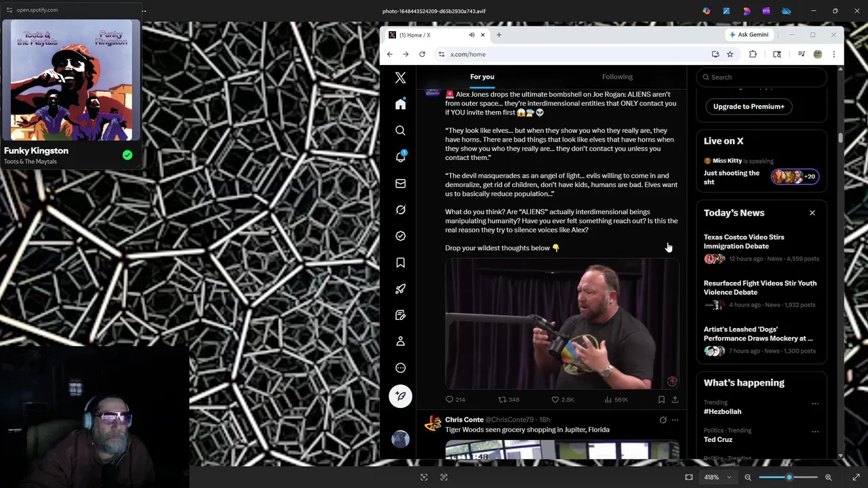Play the Alex Jones video

pos(561,324)
